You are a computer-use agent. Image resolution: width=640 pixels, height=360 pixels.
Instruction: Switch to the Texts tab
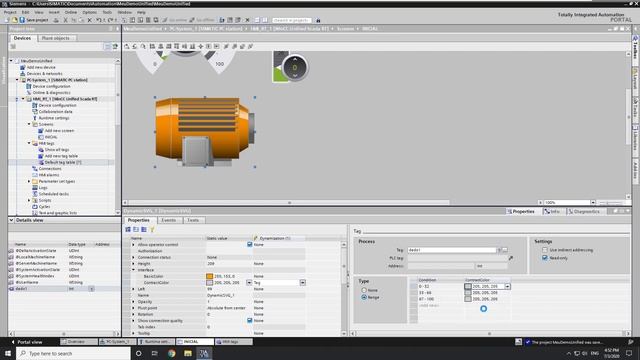point(193,220)
